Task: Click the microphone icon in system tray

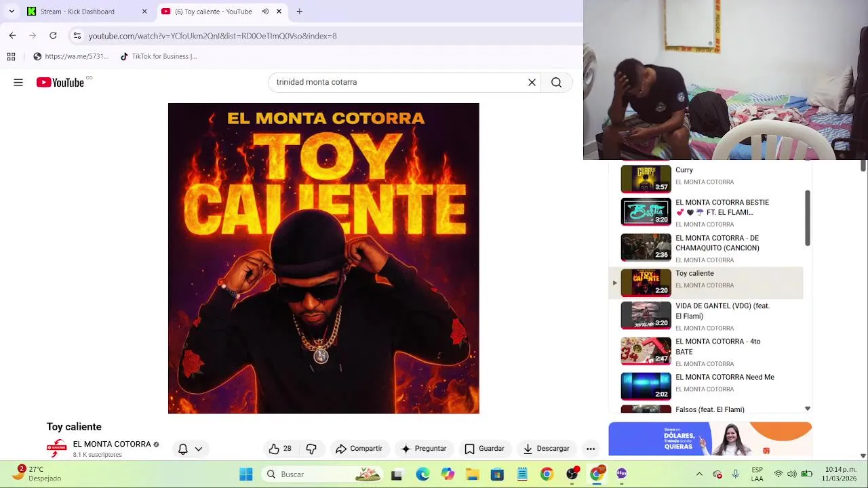Action: 735,474
